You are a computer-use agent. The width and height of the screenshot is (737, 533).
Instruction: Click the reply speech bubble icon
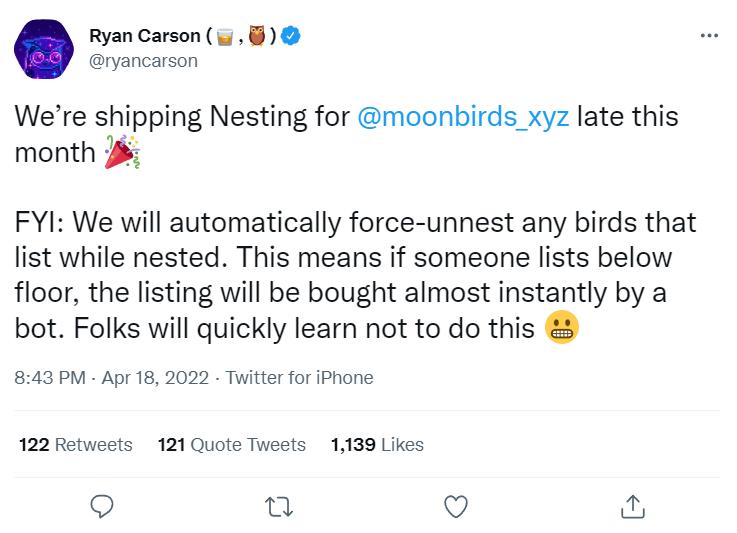[103, 506]
